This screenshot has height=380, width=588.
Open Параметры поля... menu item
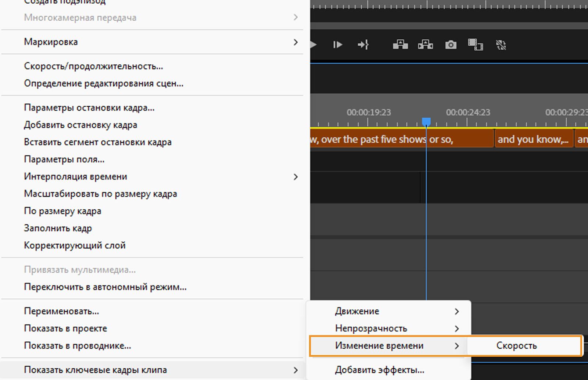point(152,159)
